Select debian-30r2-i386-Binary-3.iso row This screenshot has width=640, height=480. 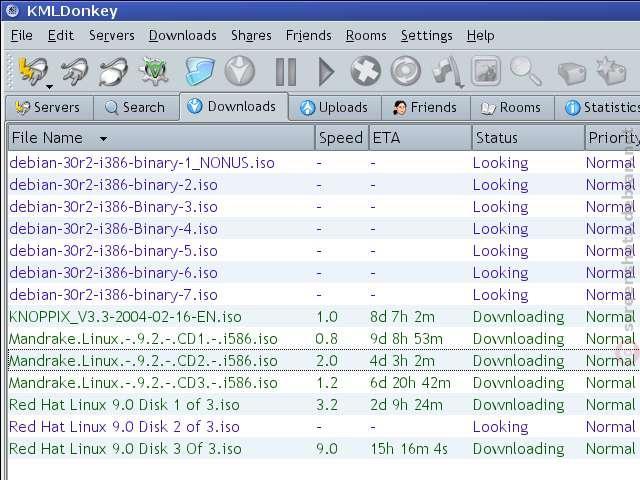324,207
